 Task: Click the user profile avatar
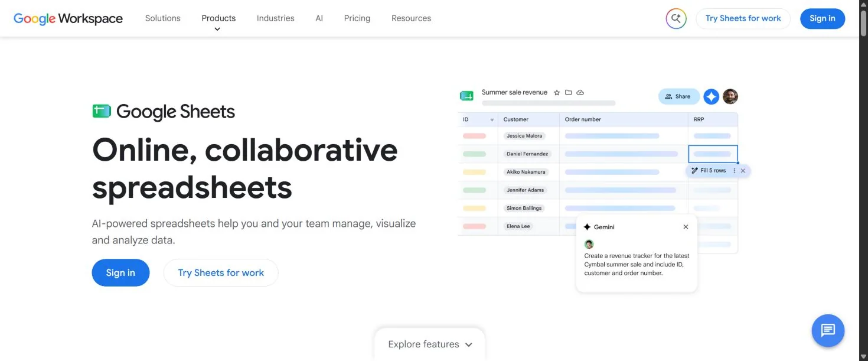coord(730,96)
